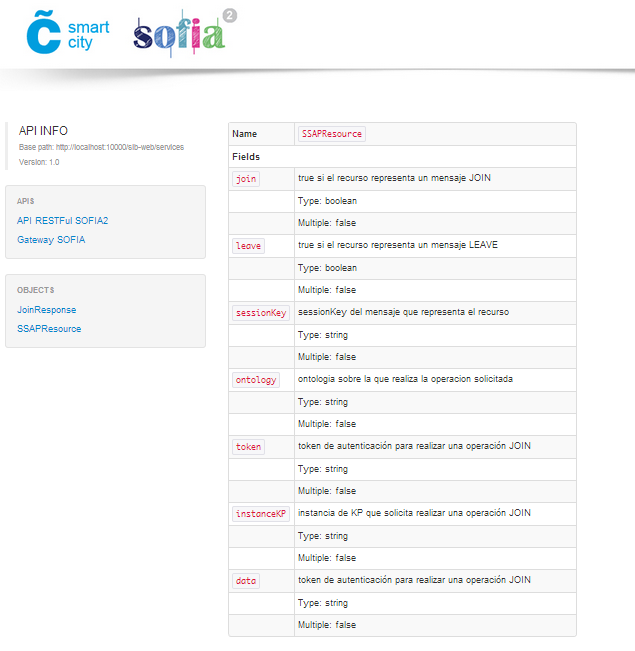Image resolution: width=635 pixels, height=651 pixels.
Task: Open the Gateway SOFIA link
Action: (x=51, y=240)
